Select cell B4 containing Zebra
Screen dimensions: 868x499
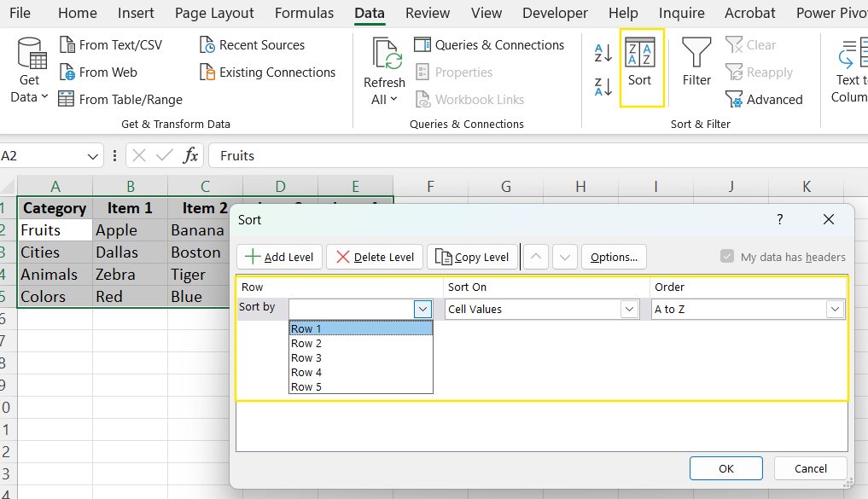130,275
